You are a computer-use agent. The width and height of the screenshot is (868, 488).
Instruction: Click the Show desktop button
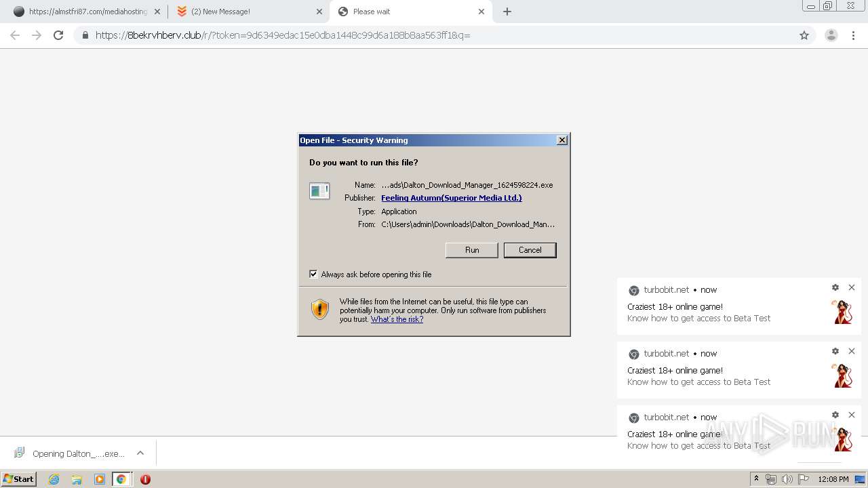[860, 479]
